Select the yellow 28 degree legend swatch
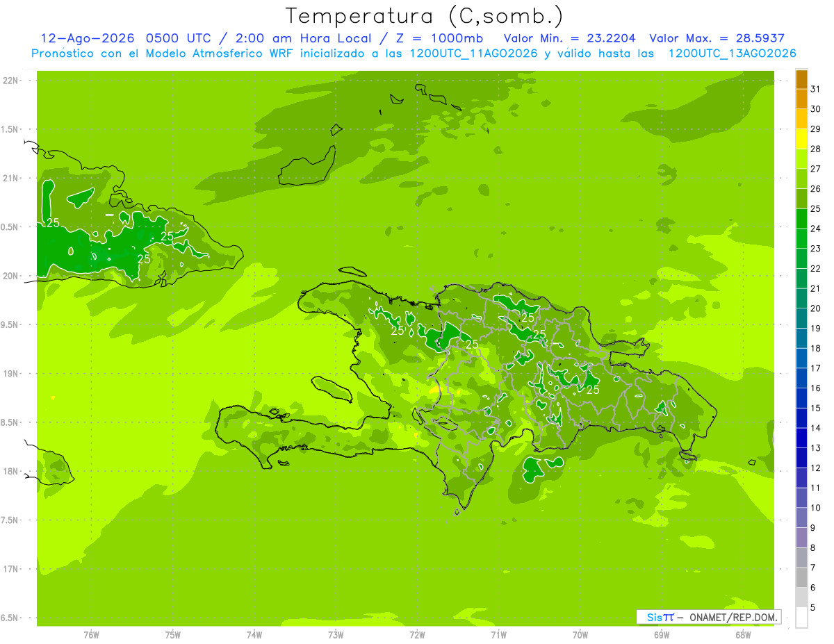Viewport: 834px width, 644px height. (801, 140)
